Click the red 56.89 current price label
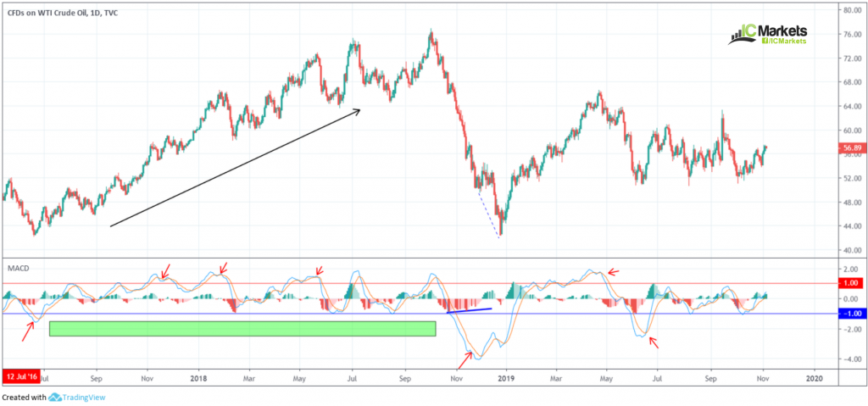Viewport: 868px width, 406px height. point(852,147)
